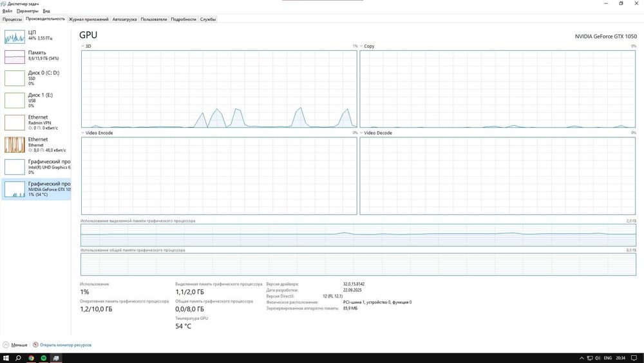Image resolution: width=644 pixels, height=363 pixels.
Task: Click the 54 °C GPU temperature value
Action: point(183,326)
